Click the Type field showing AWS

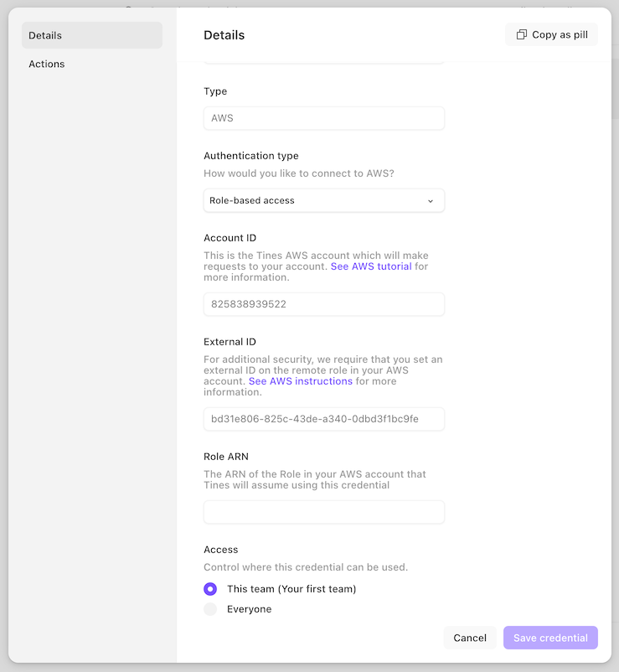tap(324, 118)
